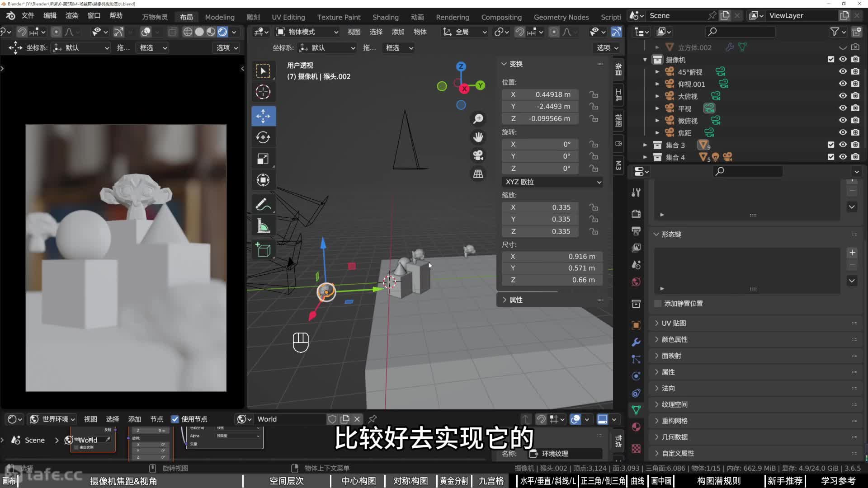The width and height of the screenshot is (868, 488).
Task: Hide the 大俯视 camera in outliner
Action: (x=843, y=96)
